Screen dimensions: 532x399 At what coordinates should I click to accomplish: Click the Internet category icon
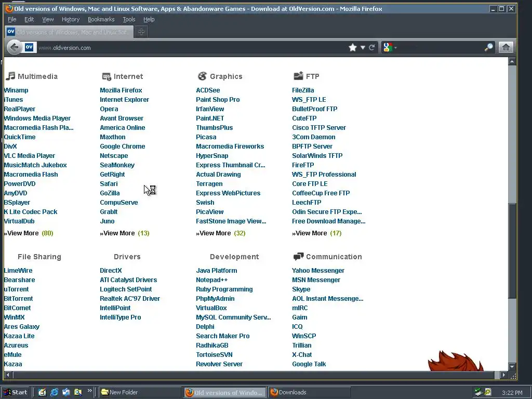(x=107, y=77)
